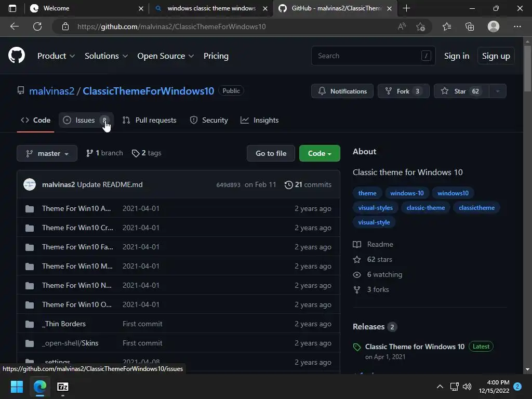Click folder icon of Theme For Win10 A... row

(30, 209)
